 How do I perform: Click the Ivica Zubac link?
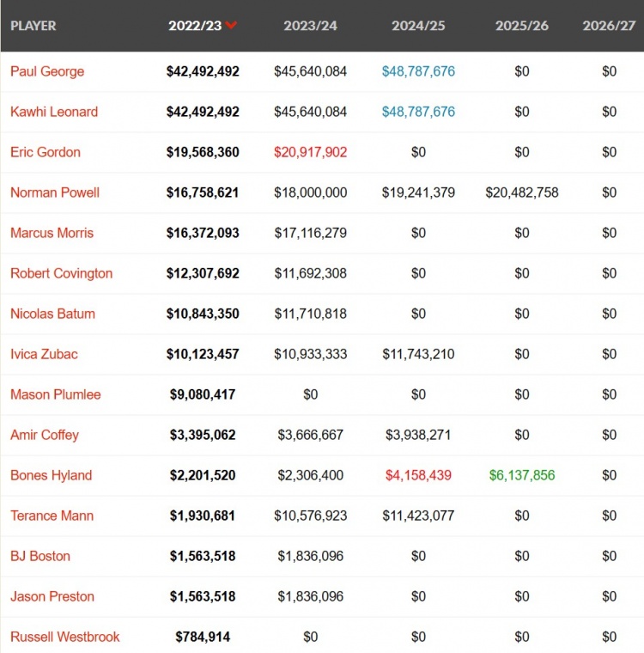click(44, 354)
